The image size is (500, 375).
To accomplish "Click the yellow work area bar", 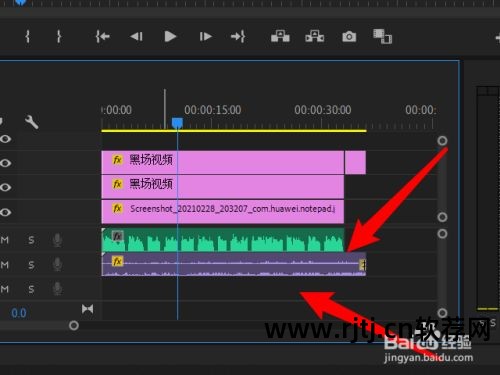I will coord(234,131).
